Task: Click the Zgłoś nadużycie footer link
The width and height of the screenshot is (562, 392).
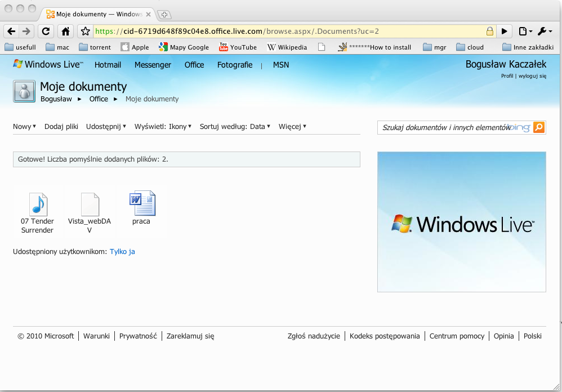Action: 314,336
